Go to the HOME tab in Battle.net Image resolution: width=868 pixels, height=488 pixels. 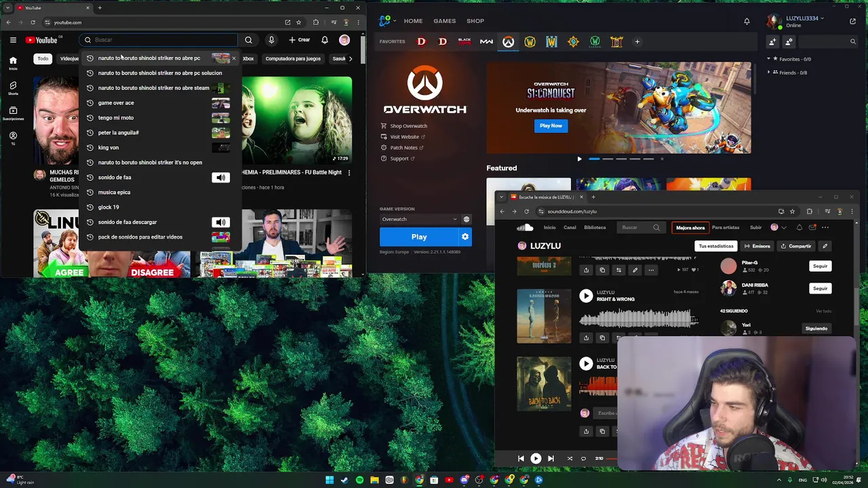click(413, 21)
